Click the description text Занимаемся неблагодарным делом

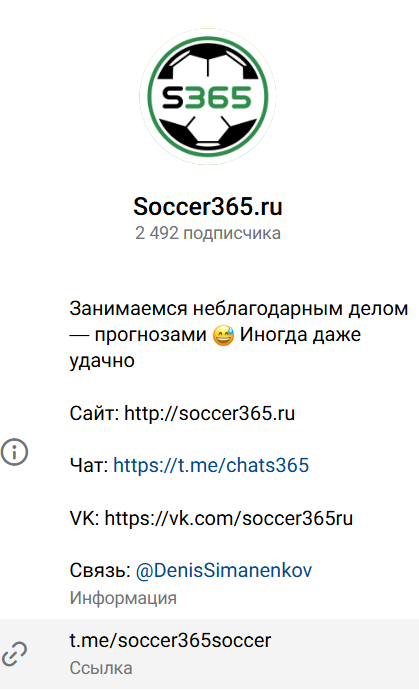239,308
